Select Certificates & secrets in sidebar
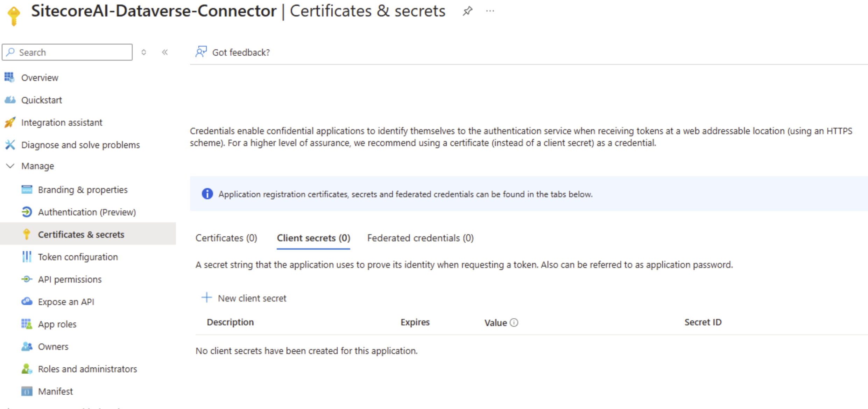This screenshot has width=868, height=409. pos(88,234)
